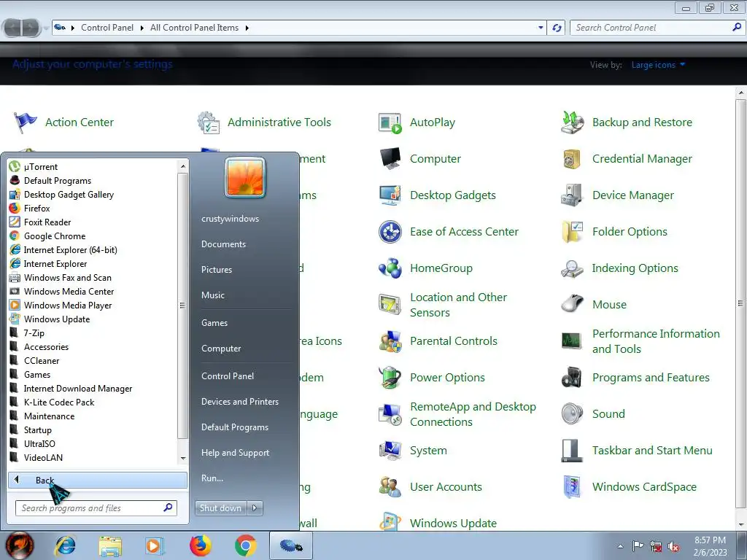Viewport: 747px width, 560px height.
Task: Open the Credential Manager safe icon
Action: click(x=572, y=159)
